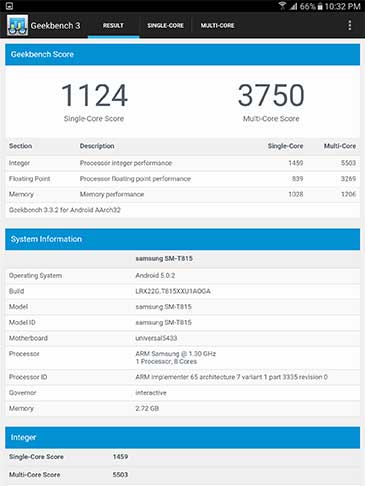Tap the Operating System label
The width and height of the screenshot is (365, 486).
35,276
